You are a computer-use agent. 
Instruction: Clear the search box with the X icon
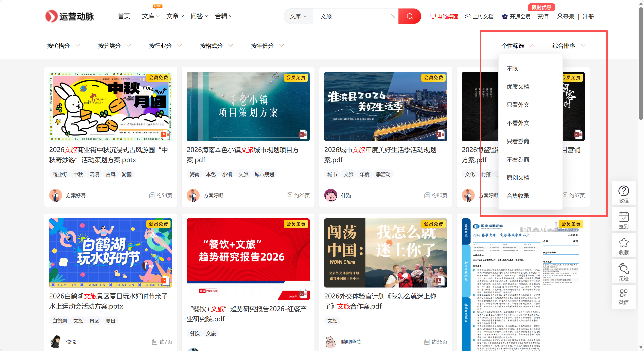coord(393,16)
